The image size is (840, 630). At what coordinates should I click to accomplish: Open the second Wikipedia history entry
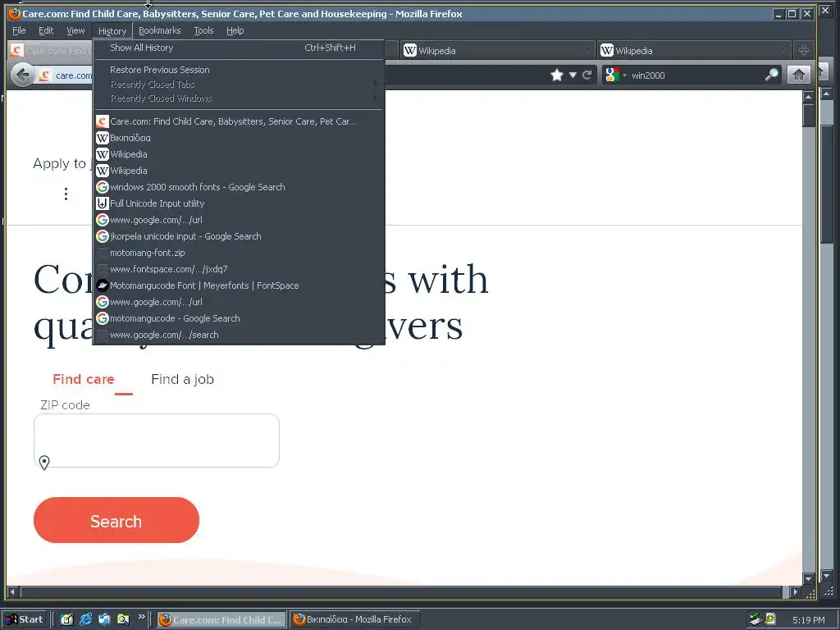(239, 171)
